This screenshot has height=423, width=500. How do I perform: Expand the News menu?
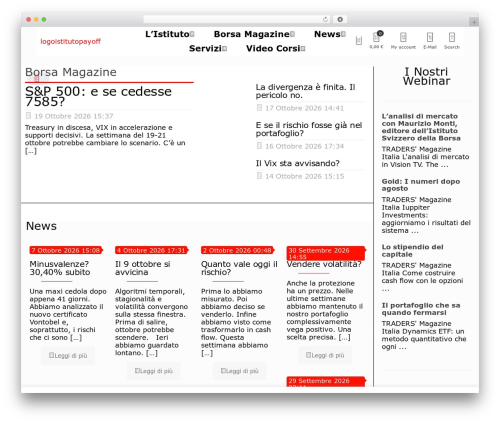point(330,34)
